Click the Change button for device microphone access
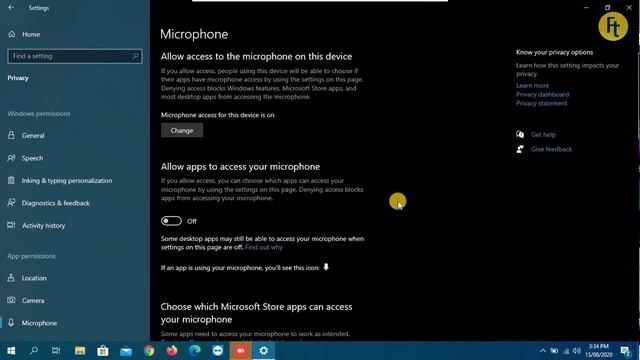The width and height of the screenshot is (640, 360). 182,131
